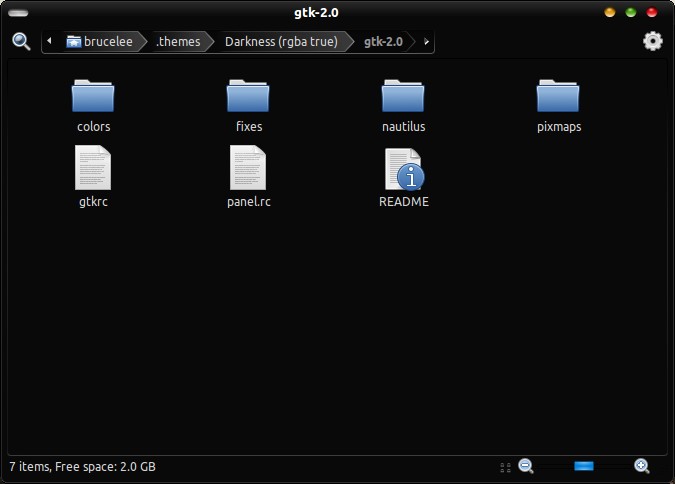
Task: Click the "nautilus" folder label
Action: tap(404, 127)
